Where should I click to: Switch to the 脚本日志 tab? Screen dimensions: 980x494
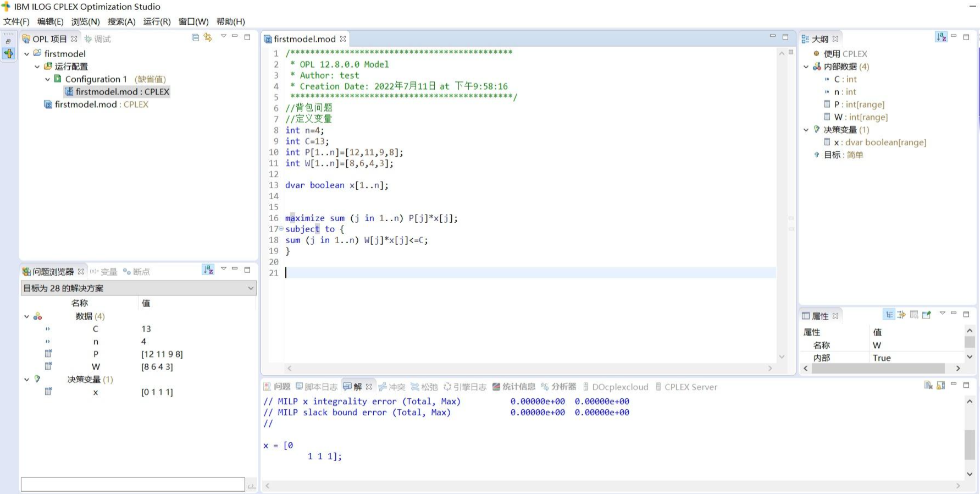click(x=317, y=387)
